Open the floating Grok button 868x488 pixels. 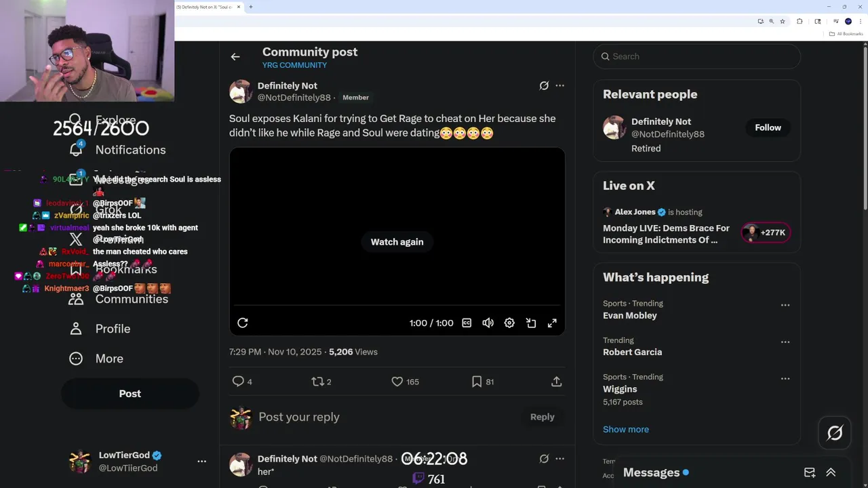(835, 432)
